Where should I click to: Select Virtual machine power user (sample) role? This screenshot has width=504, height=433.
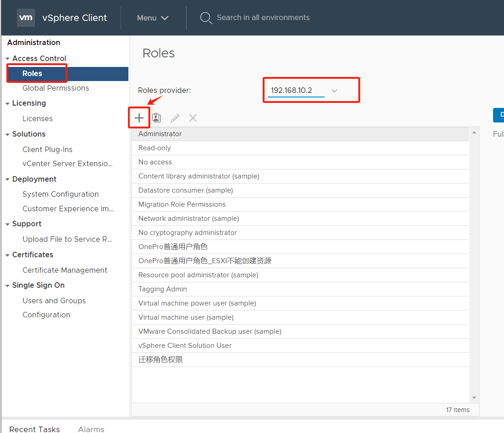pos(300,303)
